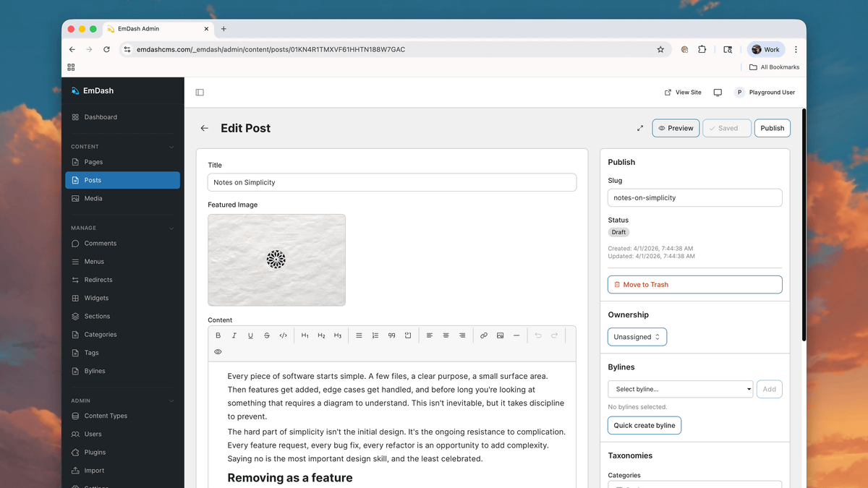Image resolution: width=868 pixels, height=488 pixels.
Task: Click the Slug input field
Action: click(695, 197)
